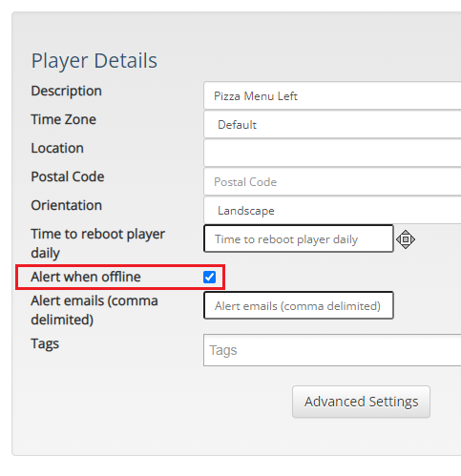
Task: Focus the Description field containing Pizza Menu Left
Action: point(332,95)
